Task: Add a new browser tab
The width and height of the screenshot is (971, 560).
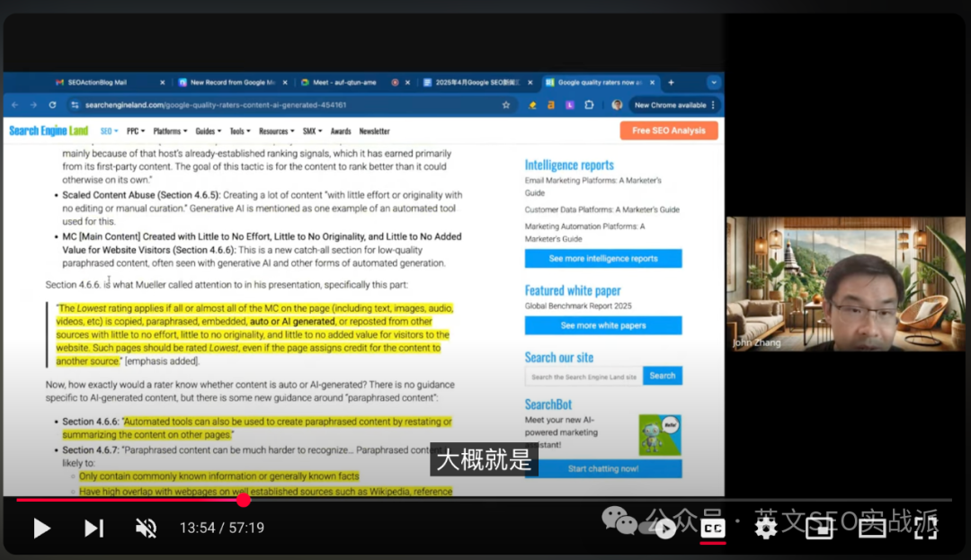Action: [671, 83]
